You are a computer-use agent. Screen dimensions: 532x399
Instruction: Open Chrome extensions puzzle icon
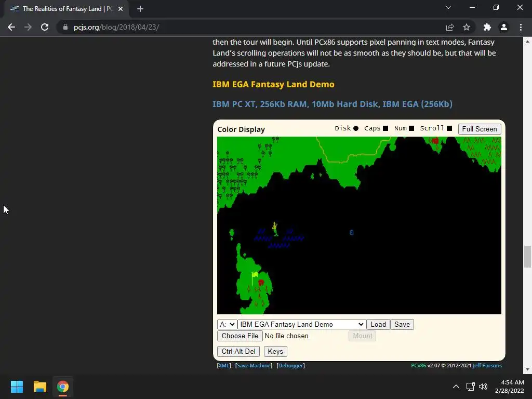point(487,27)
